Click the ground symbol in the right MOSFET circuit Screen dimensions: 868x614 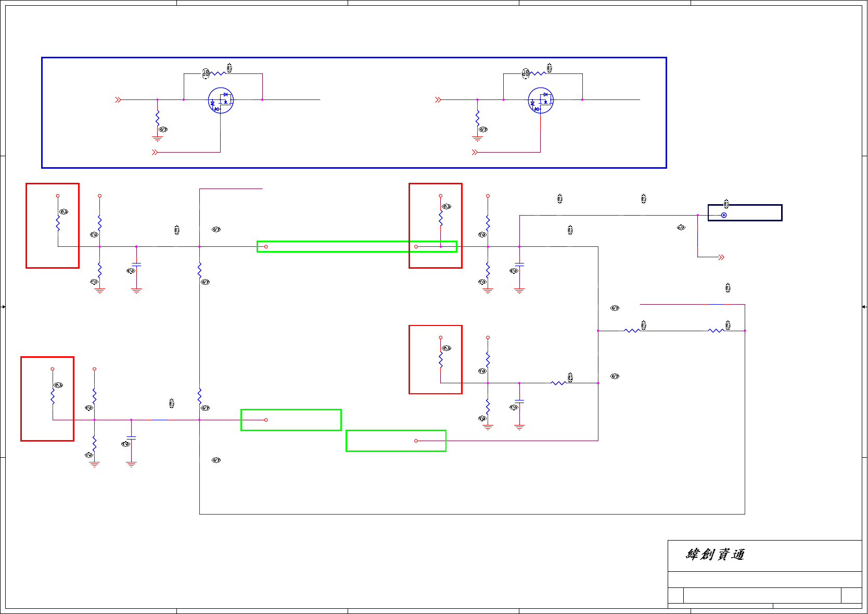(x=477, y=139)
